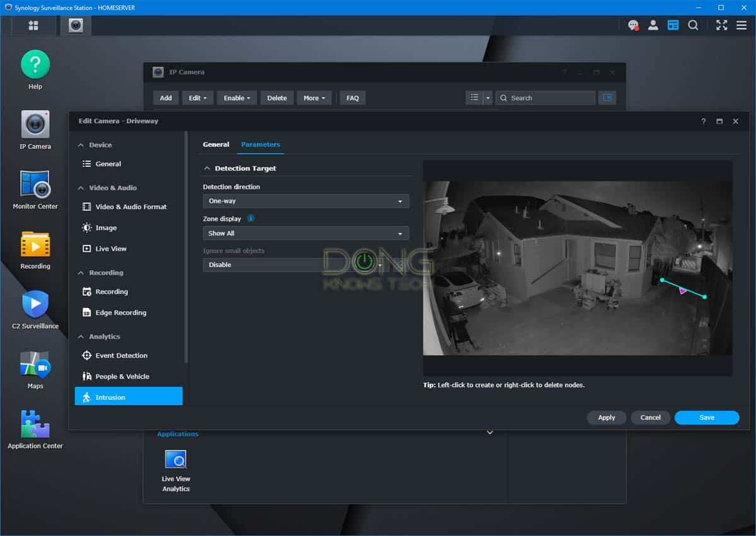Click the top bar search icon
This screenshot has width=756, height=536.
(693, 25)
